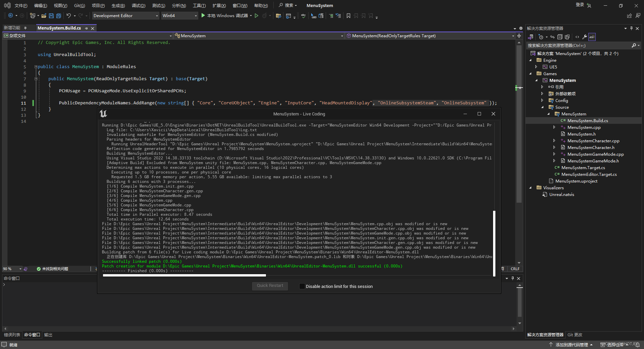Expand MenuSystemCharacter.cpp node
This screenshot has height=349, width=644.
pyautogui.click(x=554, y=141)
